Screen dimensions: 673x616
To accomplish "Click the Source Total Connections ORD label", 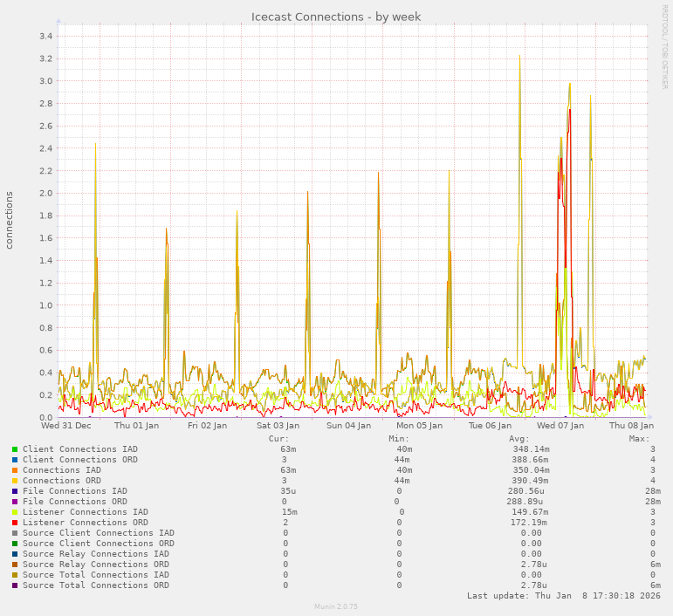I will 96,585.
